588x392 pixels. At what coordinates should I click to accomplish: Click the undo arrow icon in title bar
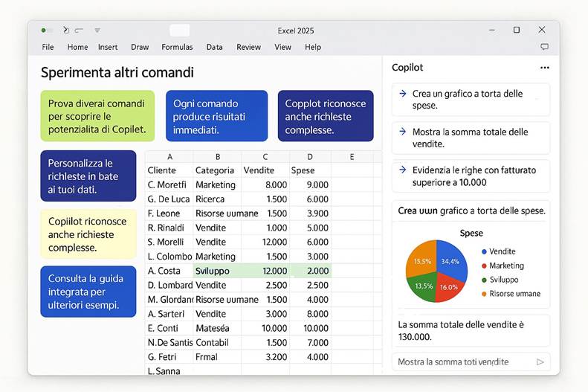[66, 30]
